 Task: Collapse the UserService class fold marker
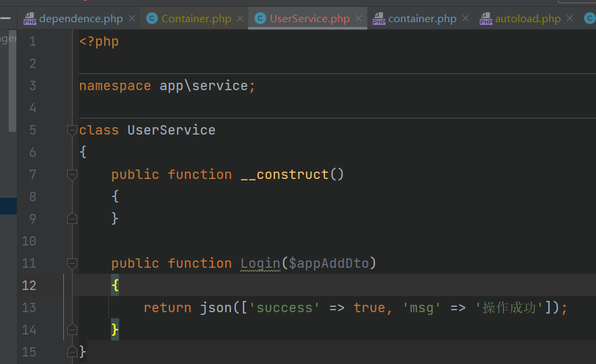pyautogui.click(x=72, y=131)
